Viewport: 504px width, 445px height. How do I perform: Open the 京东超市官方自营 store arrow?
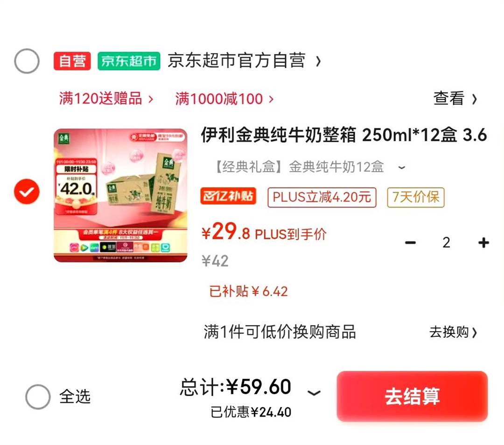click(318, 62)
